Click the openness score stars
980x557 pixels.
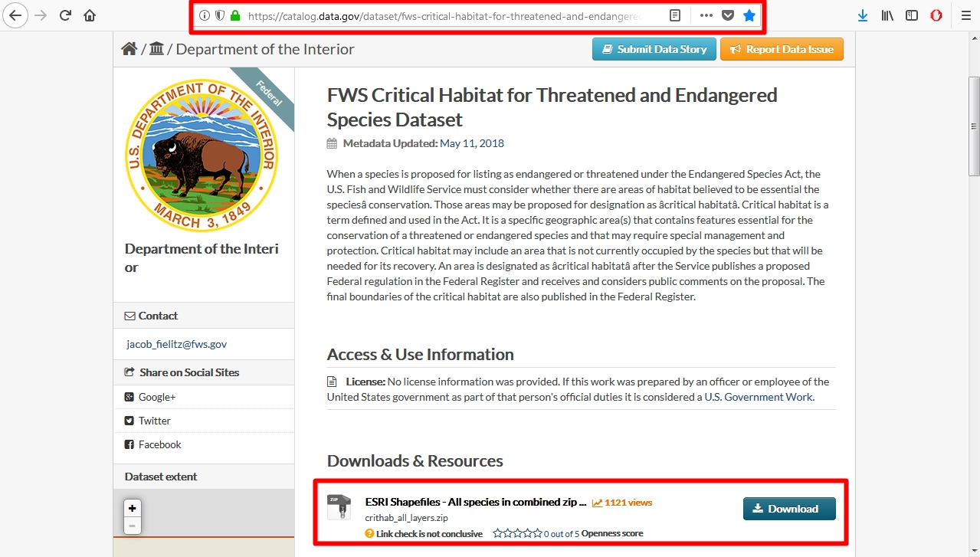tap(517, 533)
